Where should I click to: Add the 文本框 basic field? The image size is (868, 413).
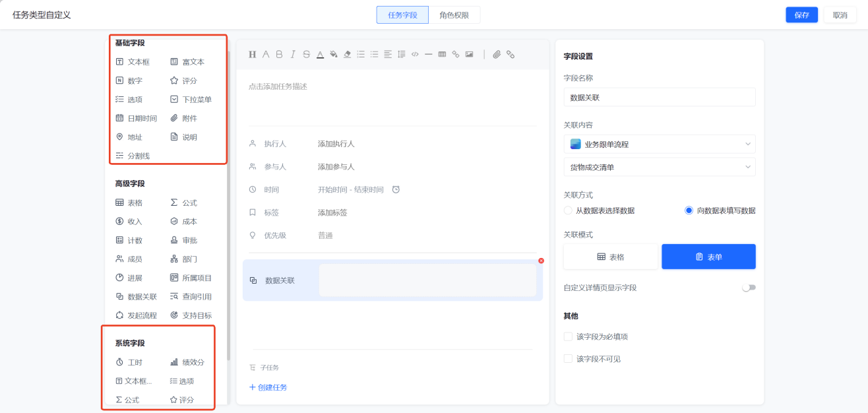pyautogui.click(x=133, y=62)
